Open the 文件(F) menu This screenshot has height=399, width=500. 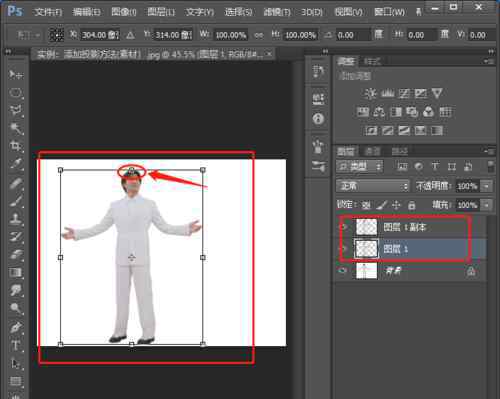49,12
